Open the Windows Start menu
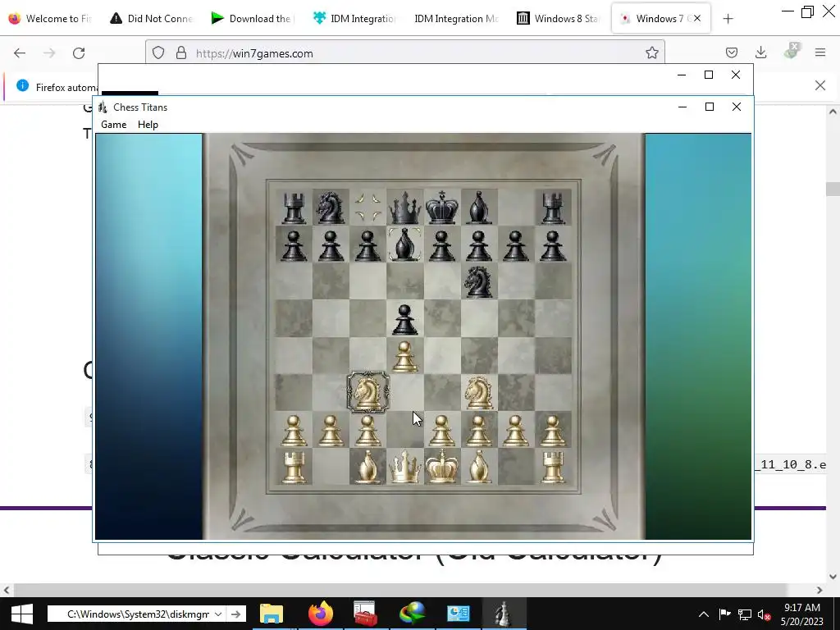Screen dimensions: 840x630 22,614
